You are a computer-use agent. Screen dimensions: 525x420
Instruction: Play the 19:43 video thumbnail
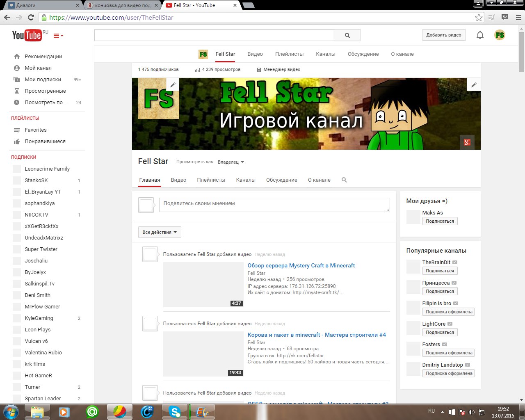203,354
